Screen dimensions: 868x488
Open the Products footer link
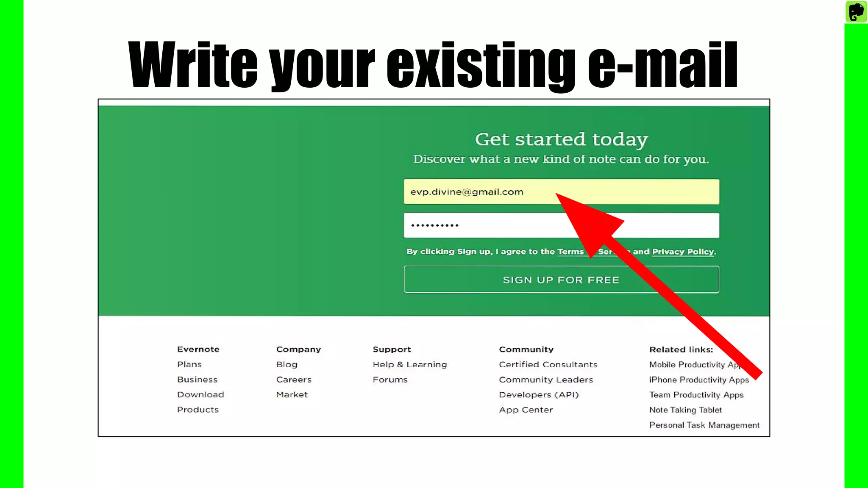[198, 410]
